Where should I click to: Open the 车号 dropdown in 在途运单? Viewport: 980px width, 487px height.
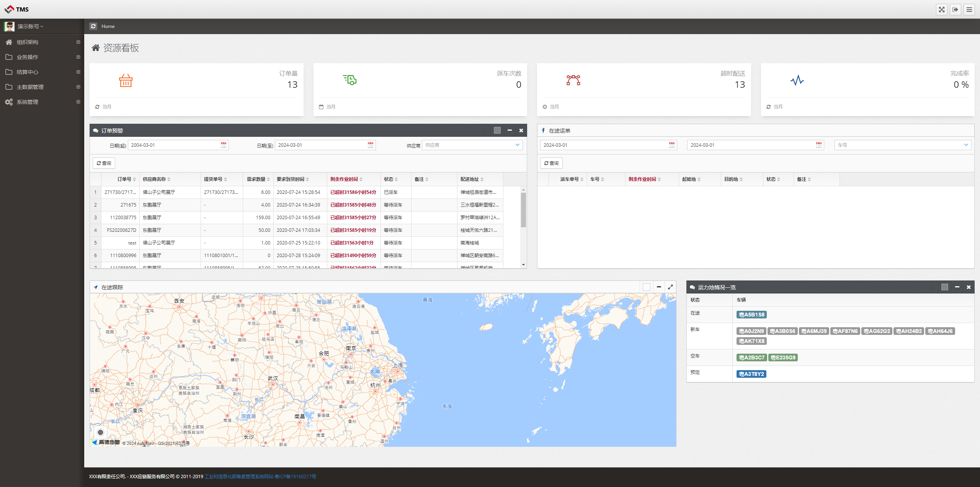903,145
